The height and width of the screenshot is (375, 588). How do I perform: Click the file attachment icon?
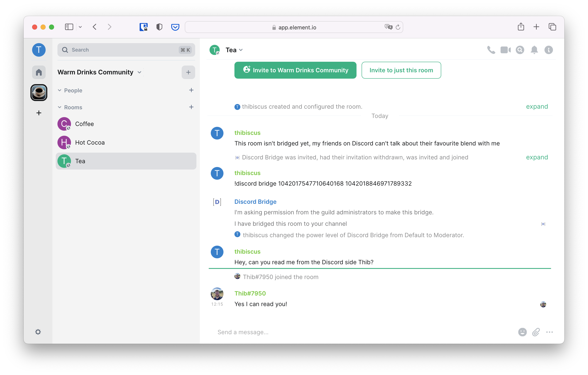tap(536, 332)
